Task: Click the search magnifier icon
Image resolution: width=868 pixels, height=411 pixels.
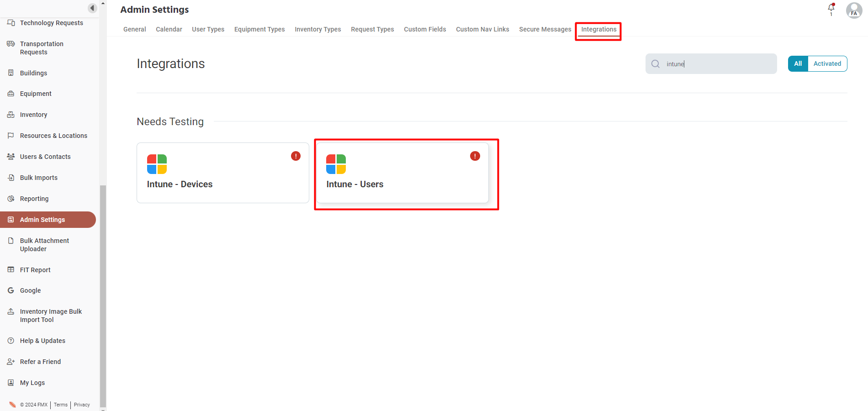Action: click(x=656, y=64)
